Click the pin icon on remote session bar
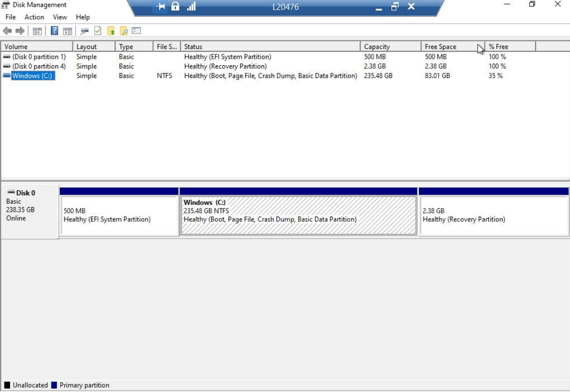Viewport: 570px width, 392px height. click(161, 7)
